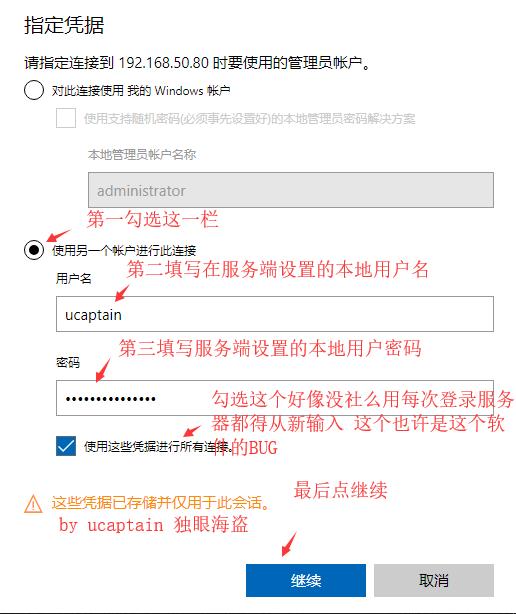The width and height of the screenshot is (516, 614).
Task: Click the cancel (取消) button
Action: click(434, 580)
